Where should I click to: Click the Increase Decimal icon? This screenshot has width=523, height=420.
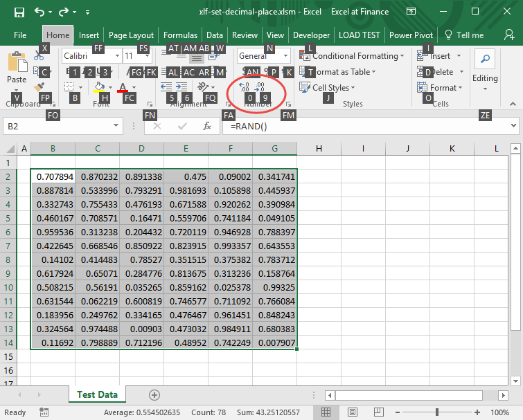pyautogui.click(x=245, y=86)
